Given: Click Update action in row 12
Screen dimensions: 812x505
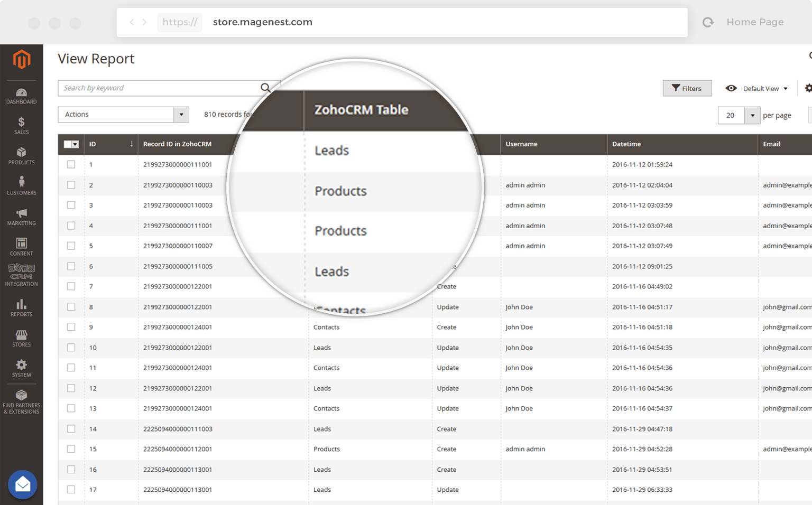Looking at the screenshot, I should click(x=448, y=388).
